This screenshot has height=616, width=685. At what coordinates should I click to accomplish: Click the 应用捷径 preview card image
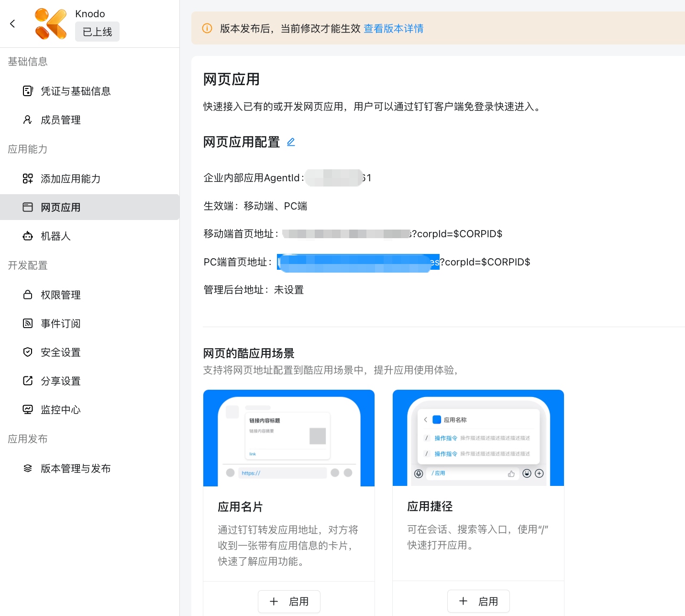coord(478,438)
